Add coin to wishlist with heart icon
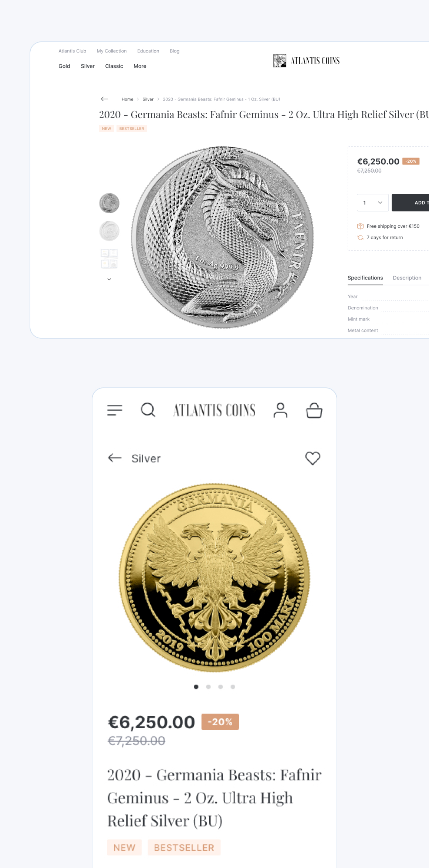This screenshot has width=429, height=868. pyautogui.click(x=313, y=458)
